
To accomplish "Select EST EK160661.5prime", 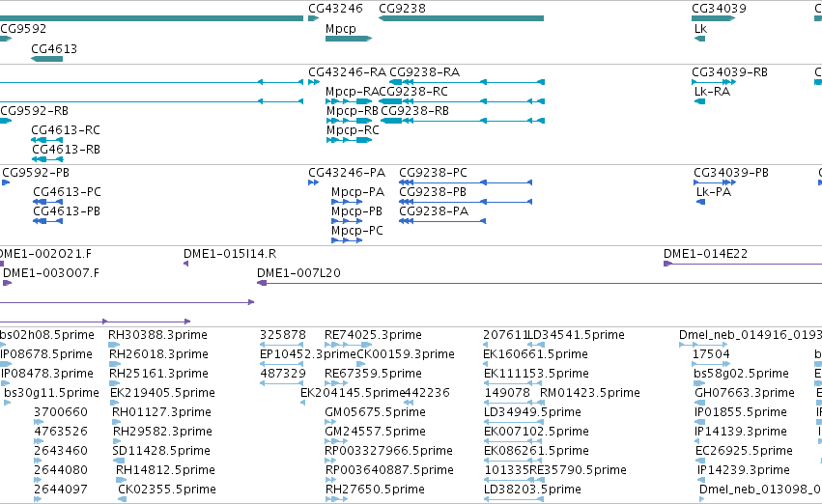I will [535, 354].
